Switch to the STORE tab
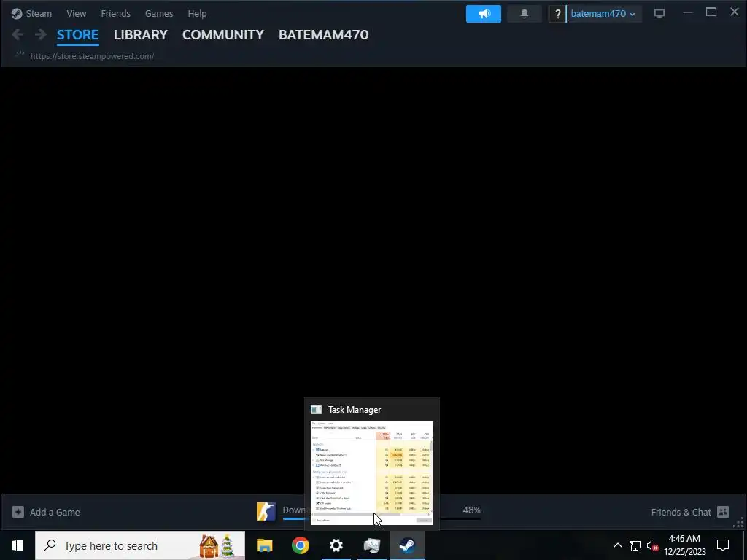 coord(77,35)
